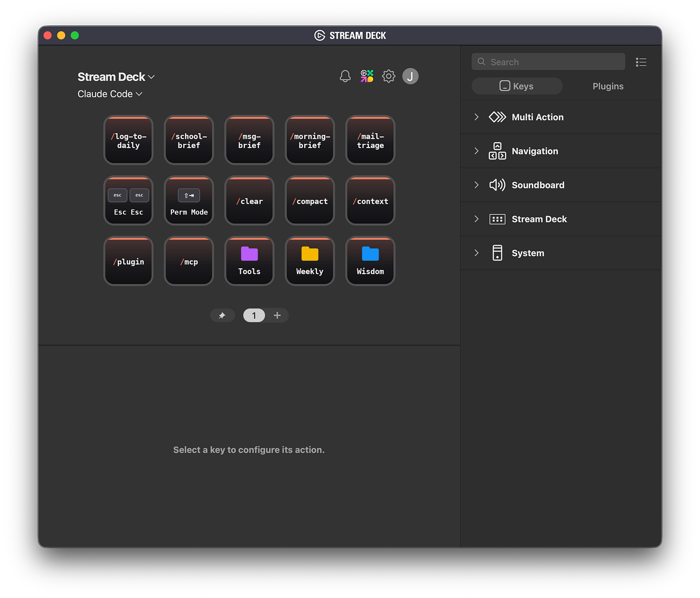Toggle the list view icon beside Search
700x598 pixels.
pos(641,62)
